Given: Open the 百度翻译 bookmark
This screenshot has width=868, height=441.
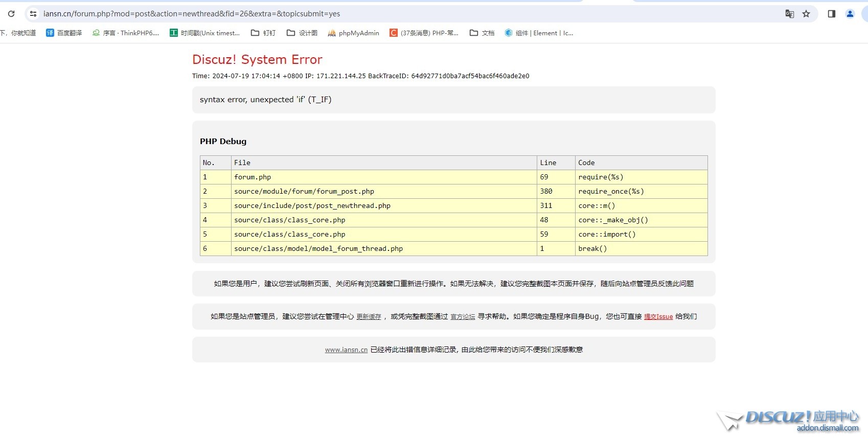Looking at the screenshot, I should (64, 33).
